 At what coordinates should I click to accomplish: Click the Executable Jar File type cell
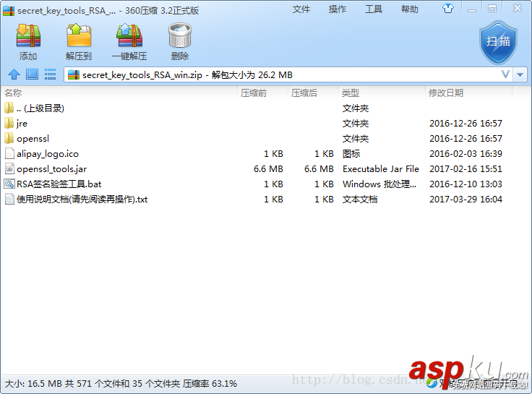(381, 169)
